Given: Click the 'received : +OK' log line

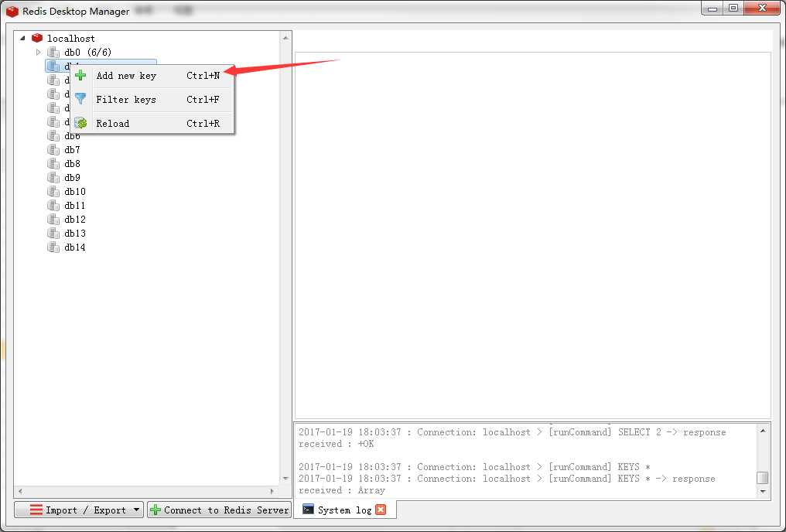Looking at the screenshot, I should (x=337, y=444).
